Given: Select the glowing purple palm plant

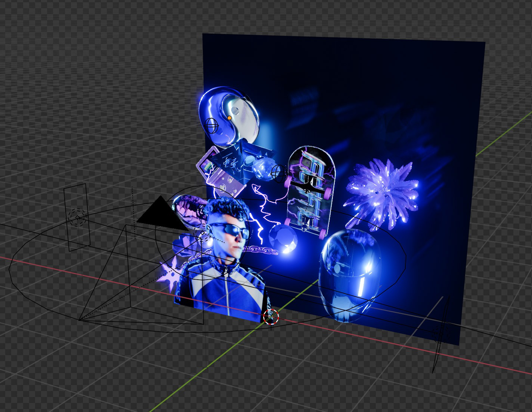Looking at the screenshot, I should point(382,194).
